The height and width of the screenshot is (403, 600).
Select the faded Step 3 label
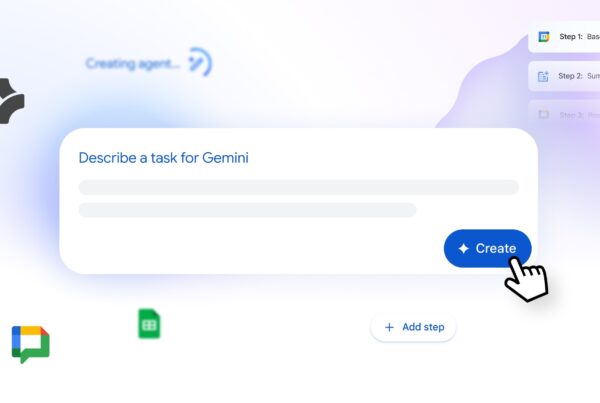click(571, 115)
